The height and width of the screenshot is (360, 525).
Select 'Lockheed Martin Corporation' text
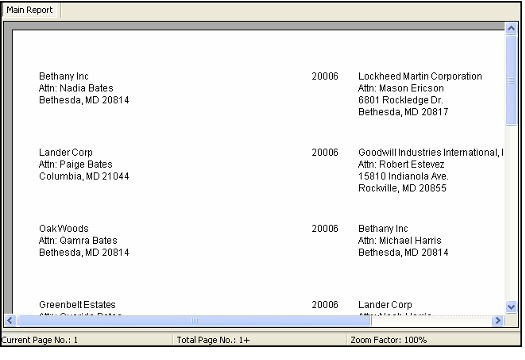click(420, 76)
